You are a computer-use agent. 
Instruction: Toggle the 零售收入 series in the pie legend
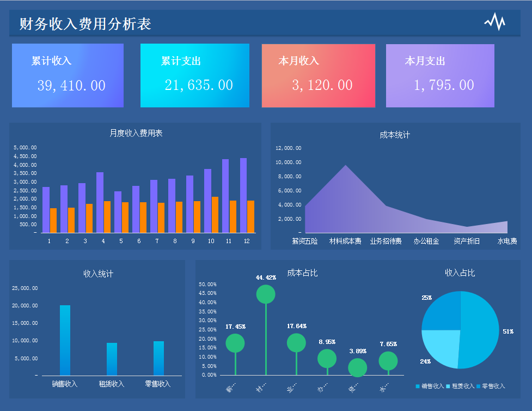click(x=493, y=387)
